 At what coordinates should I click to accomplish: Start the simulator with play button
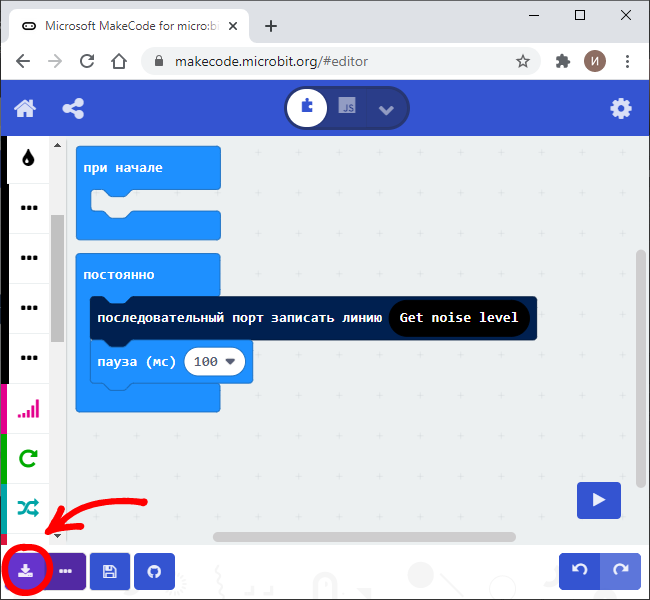[599, 500]
